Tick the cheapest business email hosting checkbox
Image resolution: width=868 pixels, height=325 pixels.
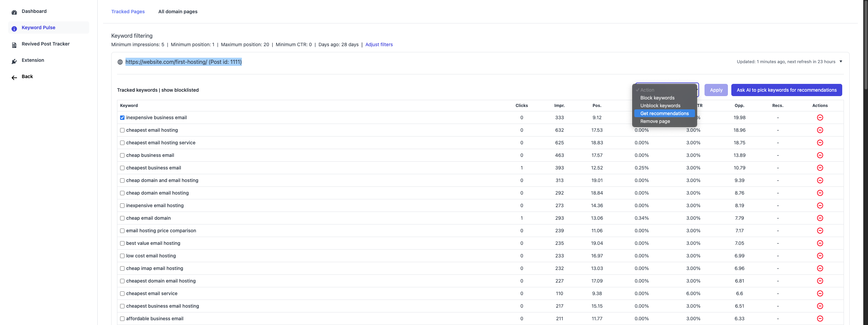(122, 306)
